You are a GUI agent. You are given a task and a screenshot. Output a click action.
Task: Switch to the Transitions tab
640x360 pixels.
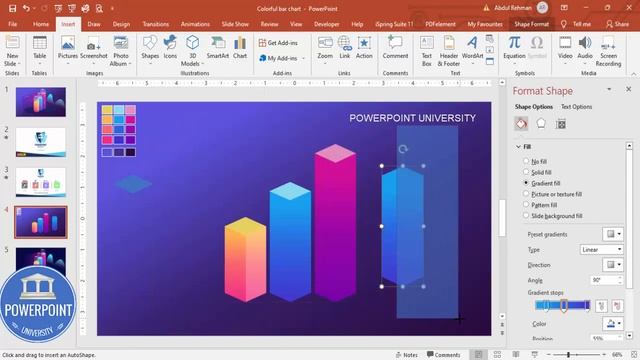156,24
